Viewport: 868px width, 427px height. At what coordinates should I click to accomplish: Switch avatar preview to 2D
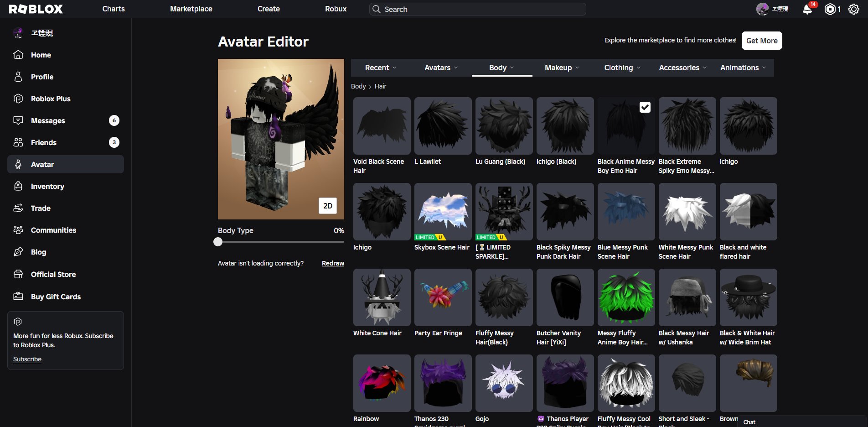pyautogui.click(x=328, y=206)
